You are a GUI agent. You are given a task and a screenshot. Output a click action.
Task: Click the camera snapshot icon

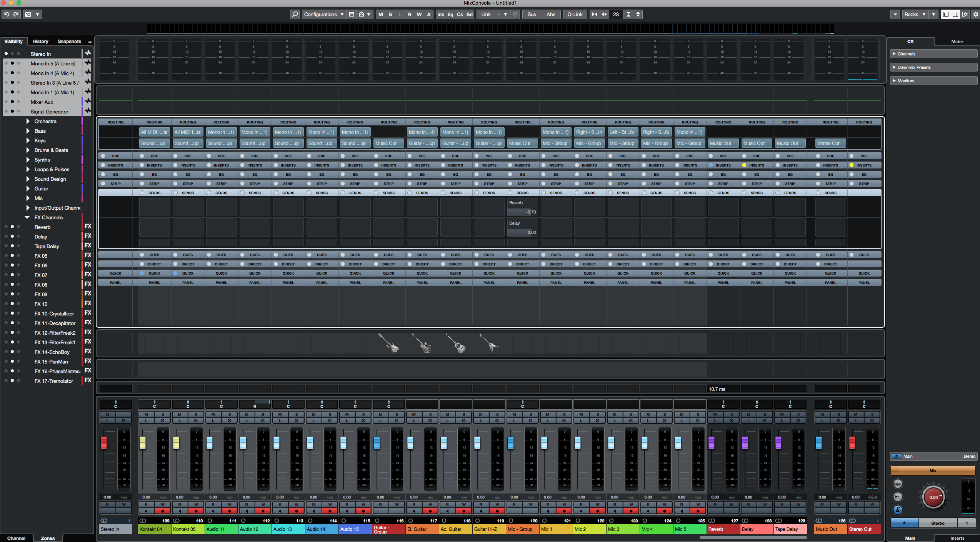[x=28, y=14]
